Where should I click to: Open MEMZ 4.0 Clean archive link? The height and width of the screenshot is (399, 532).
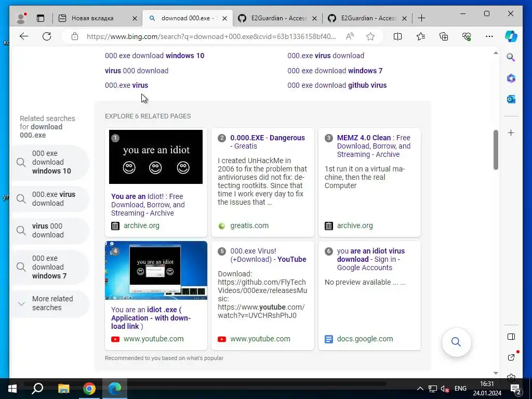click(x=374, y=146)
